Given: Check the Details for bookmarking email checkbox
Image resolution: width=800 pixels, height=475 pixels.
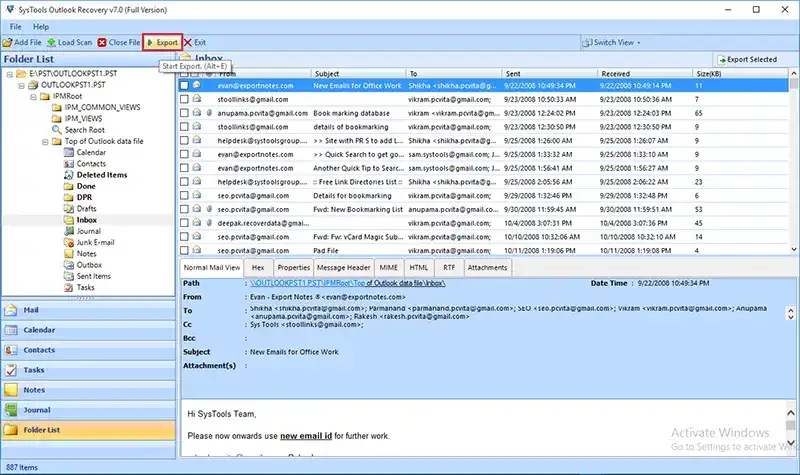Looking at the screenshot, I should [x=184, y=195].
